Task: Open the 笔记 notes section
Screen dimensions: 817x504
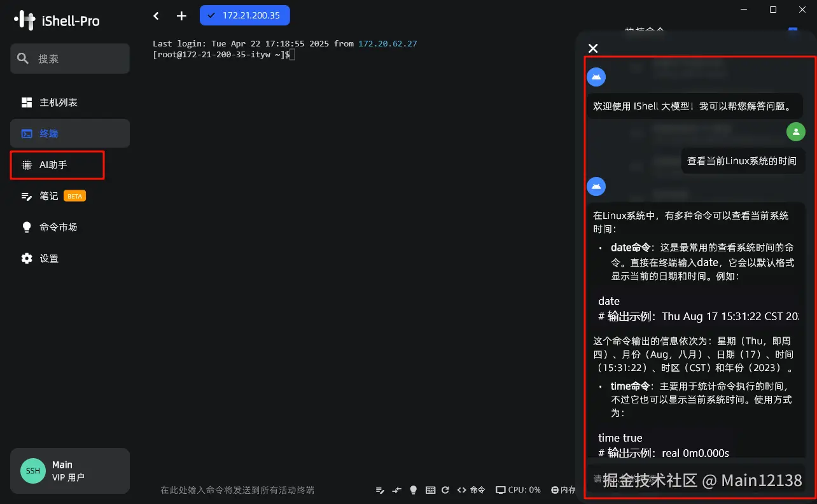Action: [70, 196]
